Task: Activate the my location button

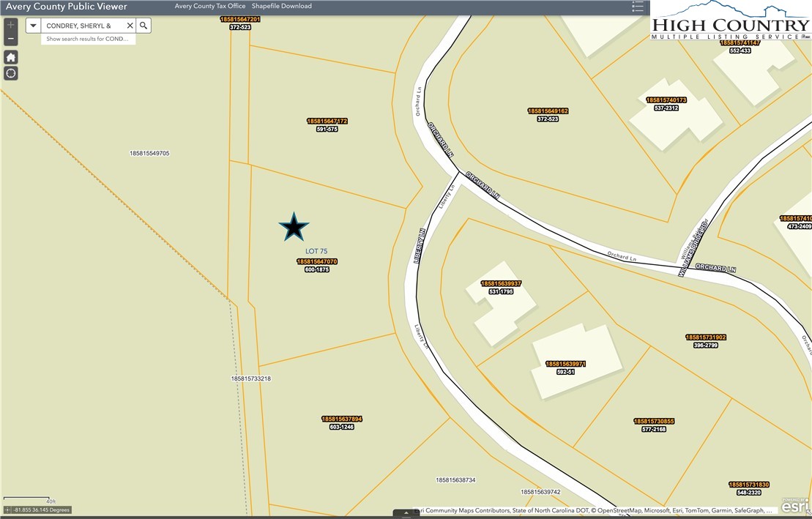Action: pos(11,73)
